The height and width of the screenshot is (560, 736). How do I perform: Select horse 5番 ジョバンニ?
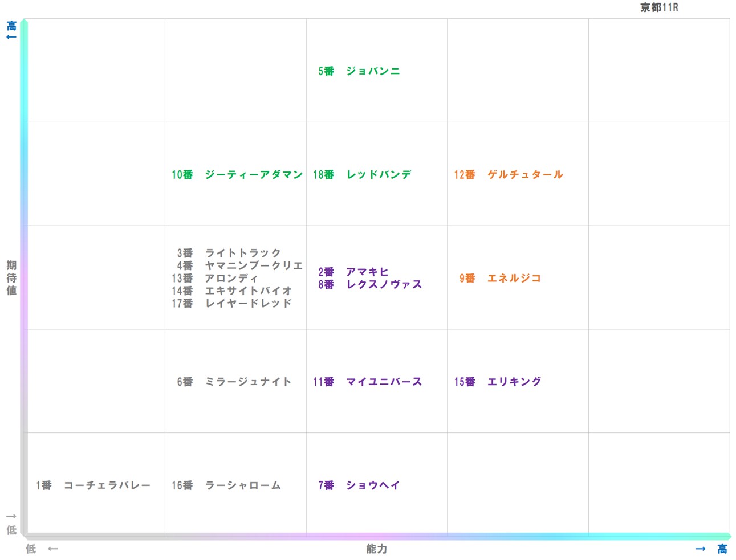coord(359,71)
